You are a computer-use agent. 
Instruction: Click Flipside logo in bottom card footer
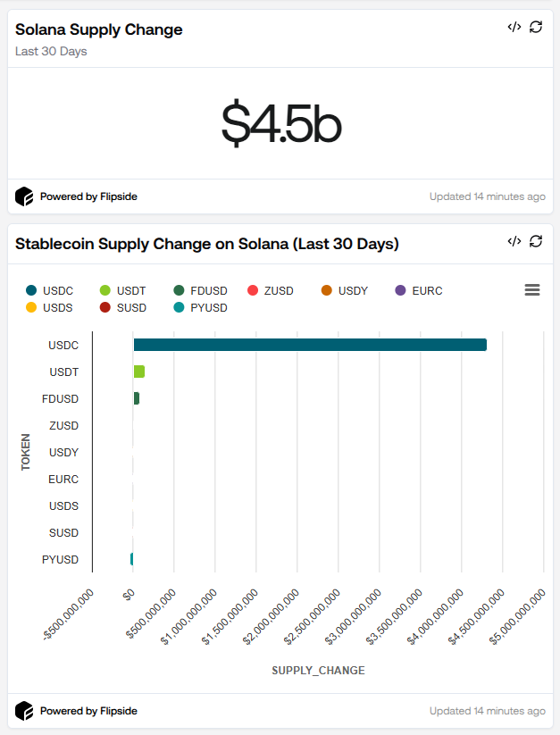[x=24, y=711]
